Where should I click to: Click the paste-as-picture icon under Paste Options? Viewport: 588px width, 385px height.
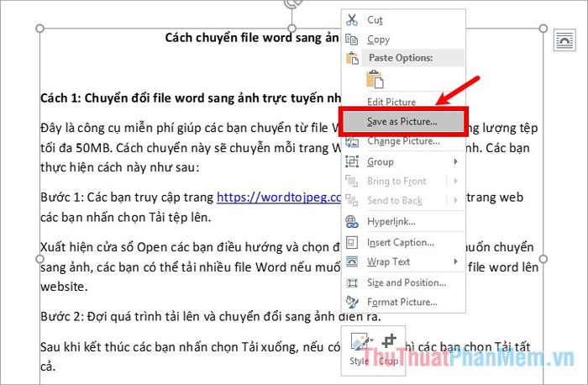(x=373, y=81)
